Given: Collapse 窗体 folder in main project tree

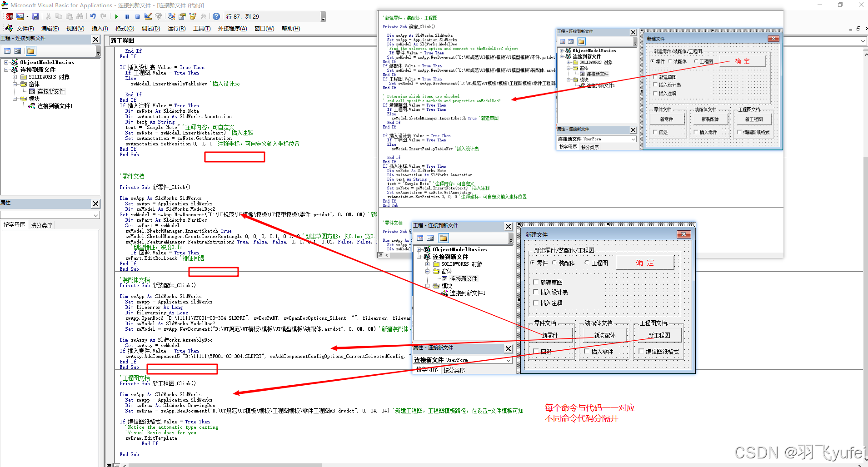Looking at the screenshot, I should pos(15,84).
